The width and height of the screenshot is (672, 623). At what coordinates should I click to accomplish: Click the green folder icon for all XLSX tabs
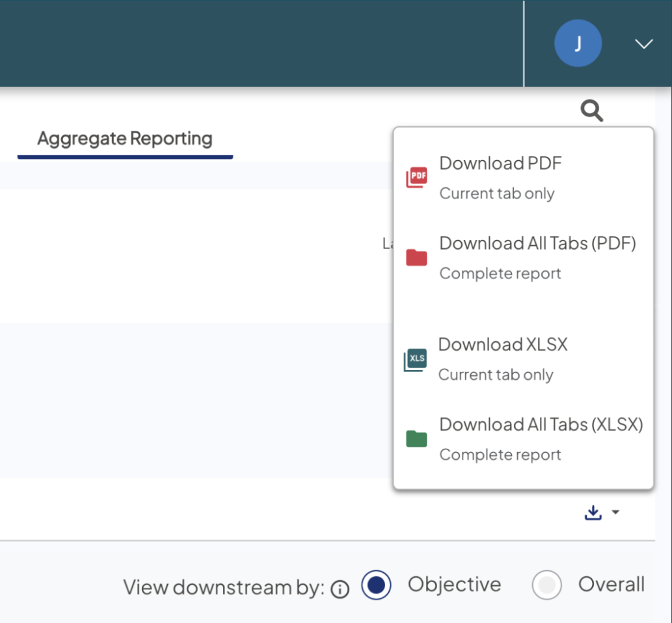(416, 438)
